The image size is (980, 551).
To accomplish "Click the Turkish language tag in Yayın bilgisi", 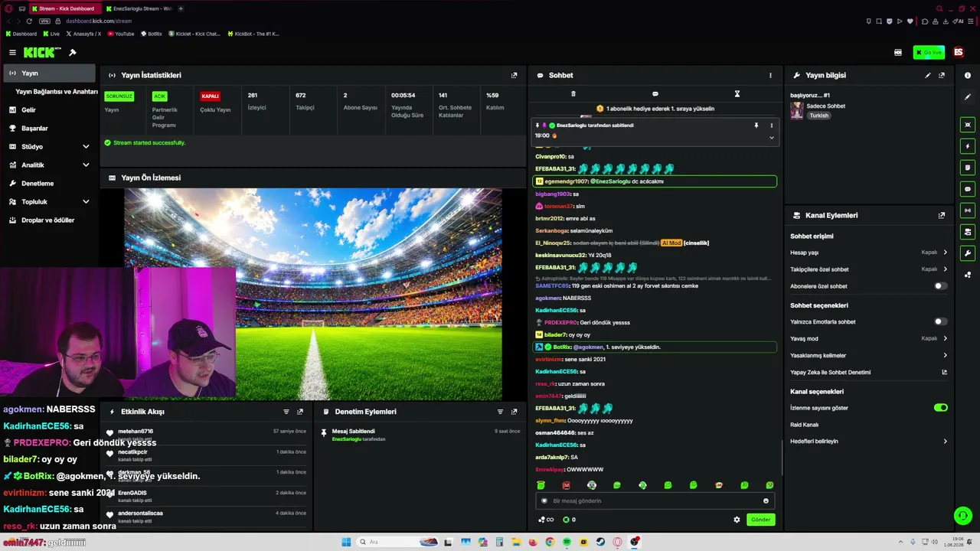I will 819,116.
